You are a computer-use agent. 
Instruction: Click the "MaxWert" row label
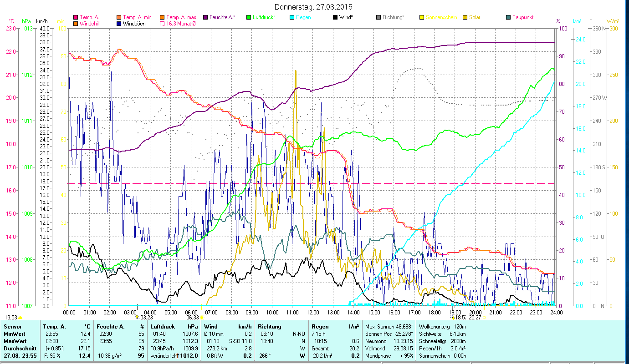pos(15,341)
